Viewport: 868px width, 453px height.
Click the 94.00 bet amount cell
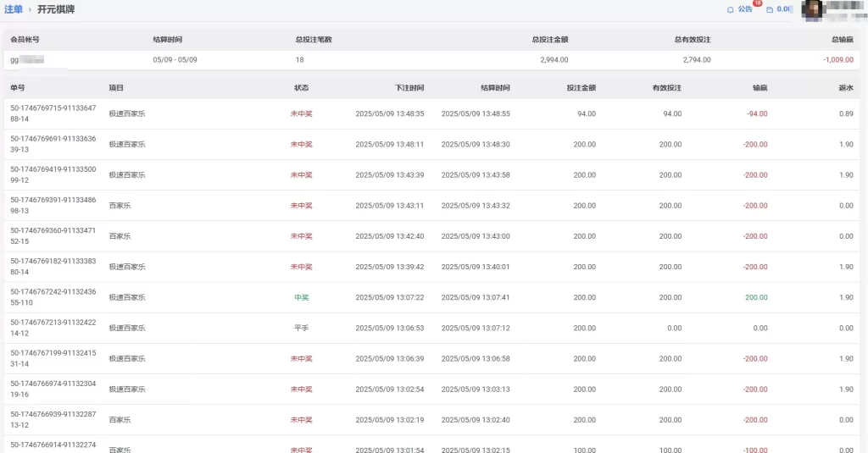587,113
